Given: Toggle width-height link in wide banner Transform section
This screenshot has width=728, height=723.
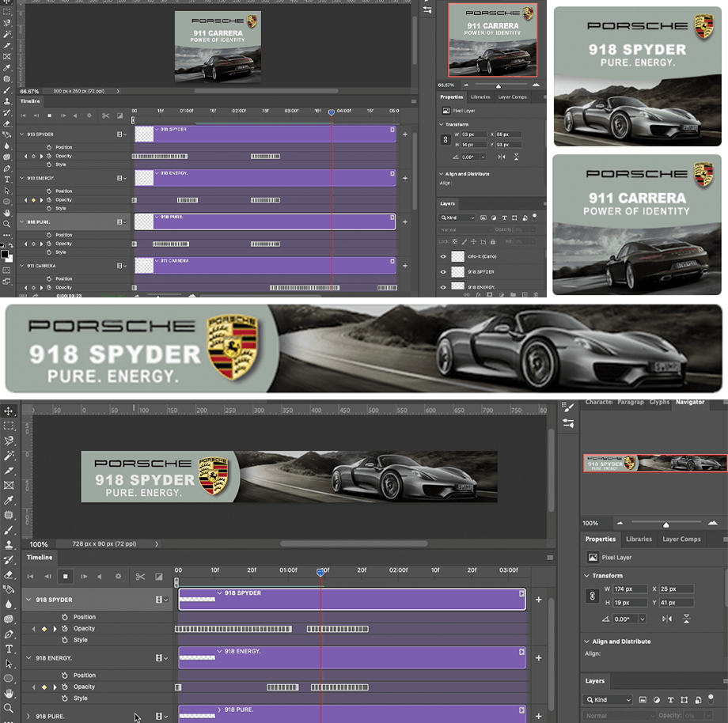Looking at the screenshot, I should pos(593,596).
